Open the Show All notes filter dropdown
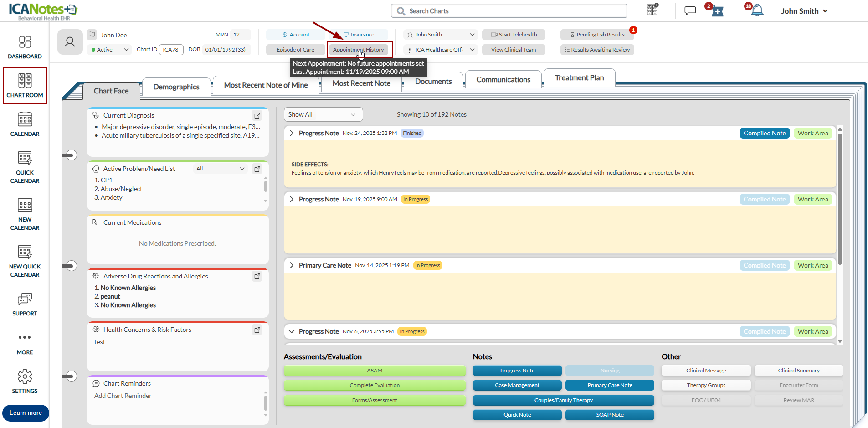868x428 pixels. [x=323, y=114]
